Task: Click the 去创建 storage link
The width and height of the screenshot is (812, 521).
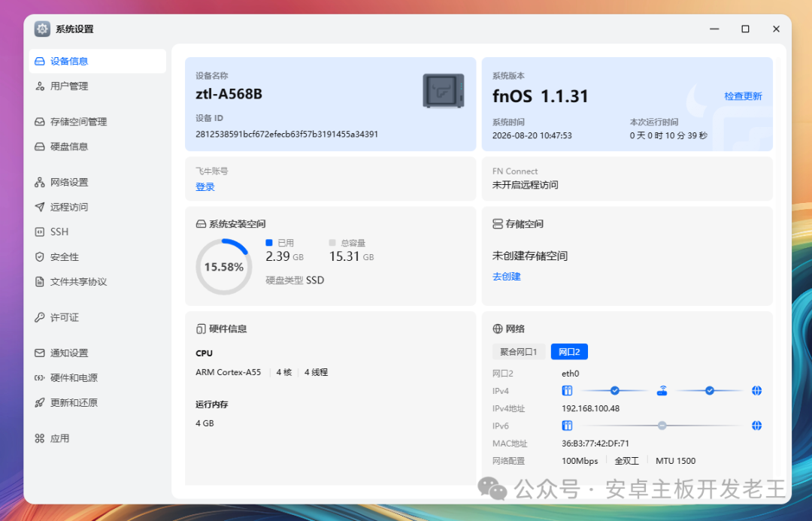Action: [x=507, y=277]
